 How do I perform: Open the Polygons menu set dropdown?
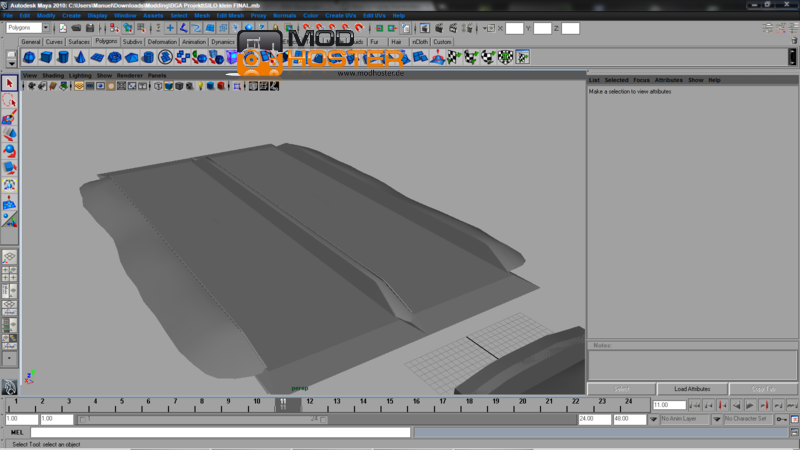click(x=46, y=28)
